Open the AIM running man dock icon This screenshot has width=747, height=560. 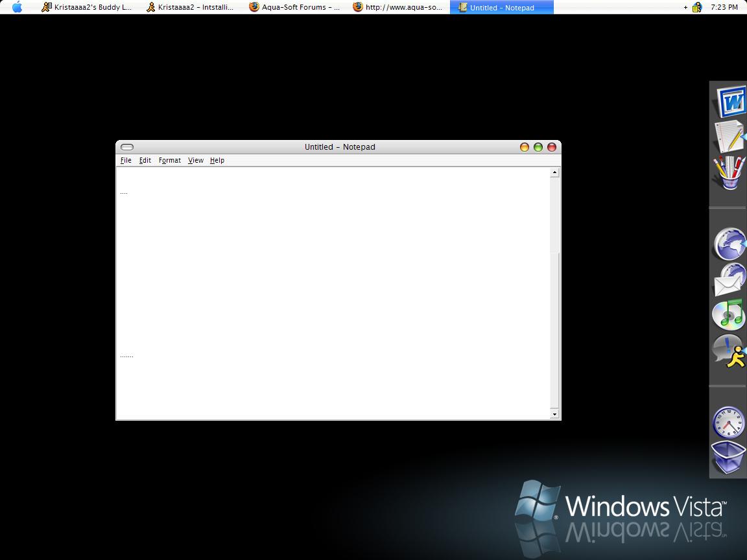729,351
